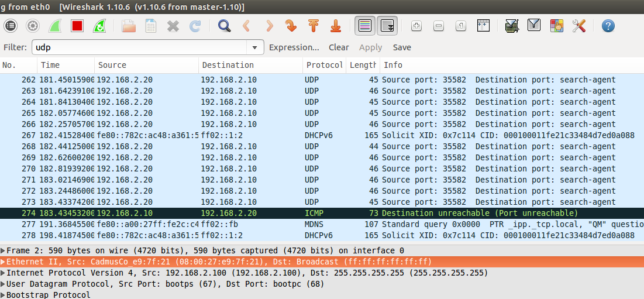Go to packet number icon

[x=291, y=26]
